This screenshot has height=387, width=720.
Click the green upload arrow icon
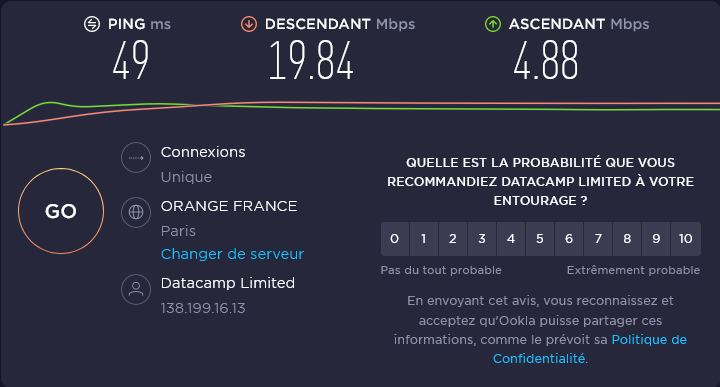coord(493,24)
